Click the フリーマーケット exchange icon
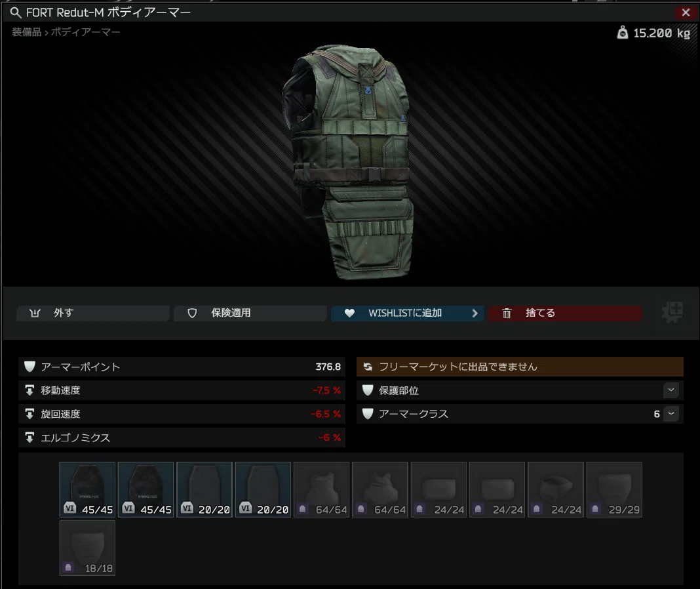The width and height of the screenshot is (700, 589). pos(368,367)
